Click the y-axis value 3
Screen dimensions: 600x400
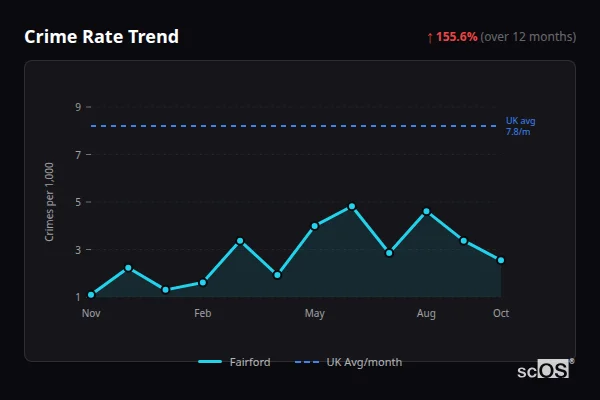78,250
